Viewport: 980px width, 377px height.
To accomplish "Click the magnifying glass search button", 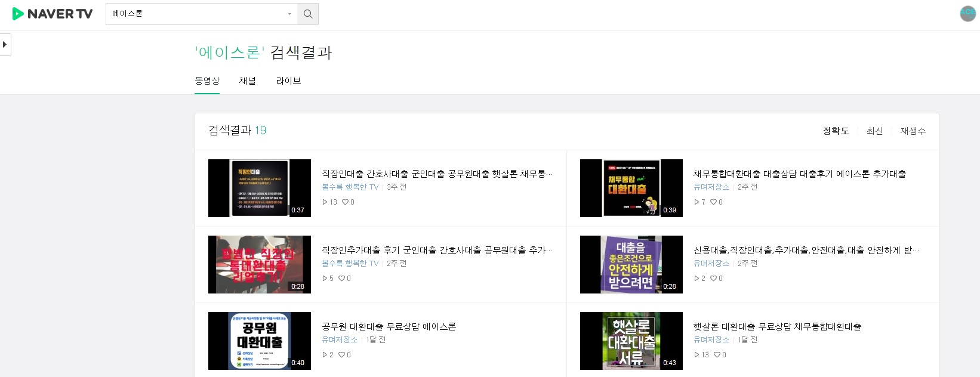I will (308, 14).
